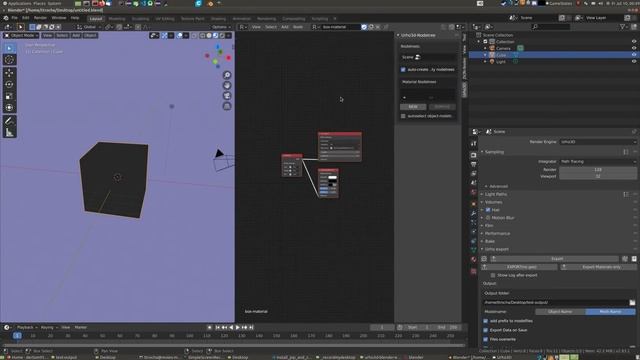The height and width of the screenshot is (360, 640).
Task: Enable rendered viewport shading mode
Action: tap(222, 36)
